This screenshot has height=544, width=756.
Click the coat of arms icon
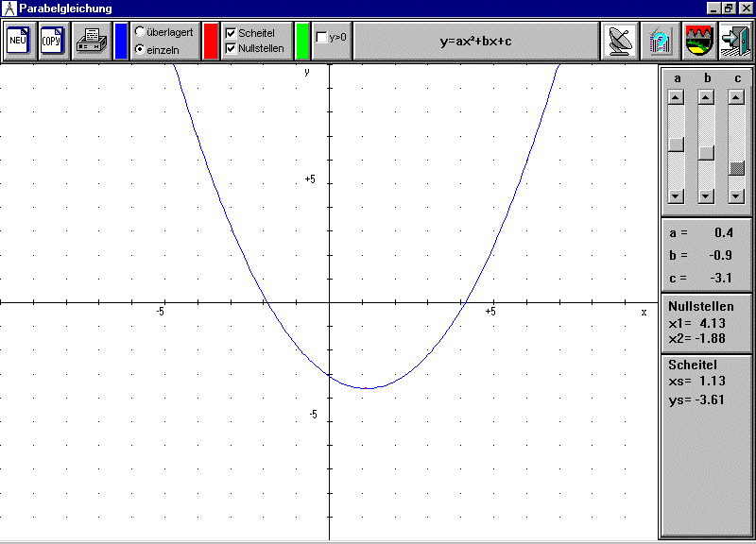coord(699,41)
